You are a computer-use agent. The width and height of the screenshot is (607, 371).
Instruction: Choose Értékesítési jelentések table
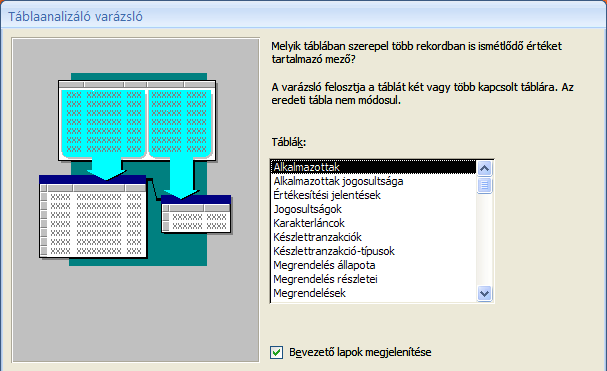(x=374, y=195)
